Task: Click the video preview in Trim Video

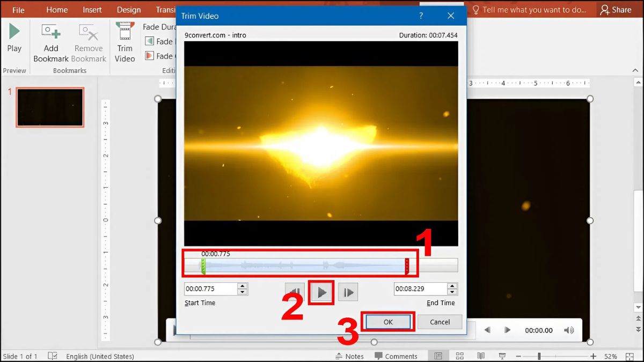Action: [321, 144]
